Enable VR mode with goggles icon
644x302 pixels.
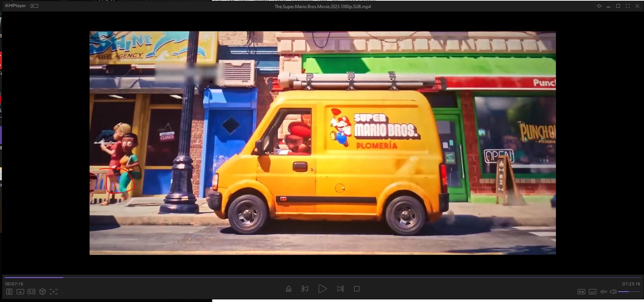click(31, 292)
